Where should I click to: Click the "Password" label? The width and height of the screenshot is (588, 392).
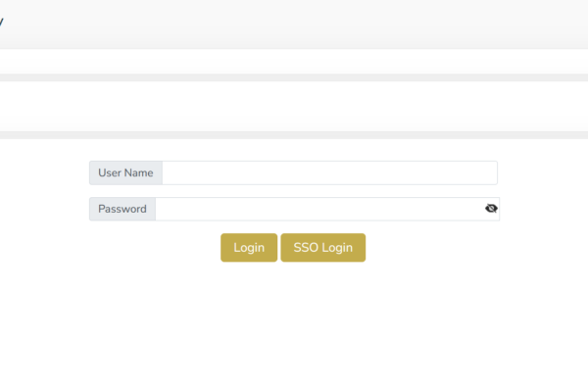[x=122, y=209]
